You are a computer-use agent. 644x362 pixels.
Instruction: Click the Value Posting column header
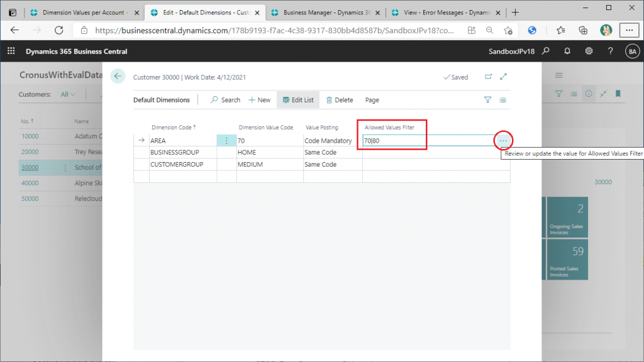click(322, 127)
